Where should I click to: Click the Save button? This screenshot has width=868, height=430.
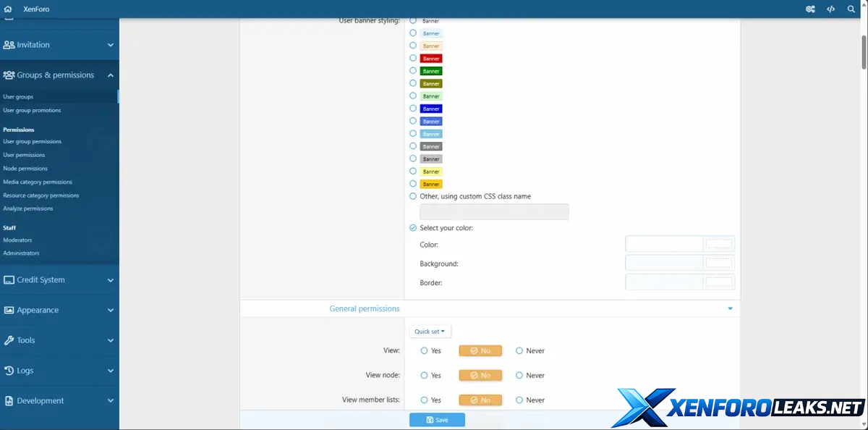437,420
